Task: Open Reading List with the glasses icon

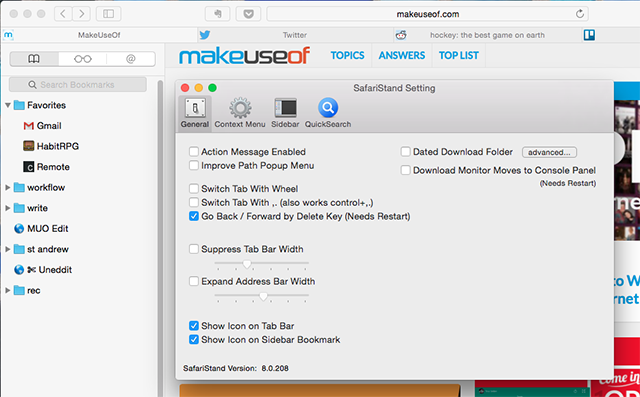Action: tap(82, 59)
